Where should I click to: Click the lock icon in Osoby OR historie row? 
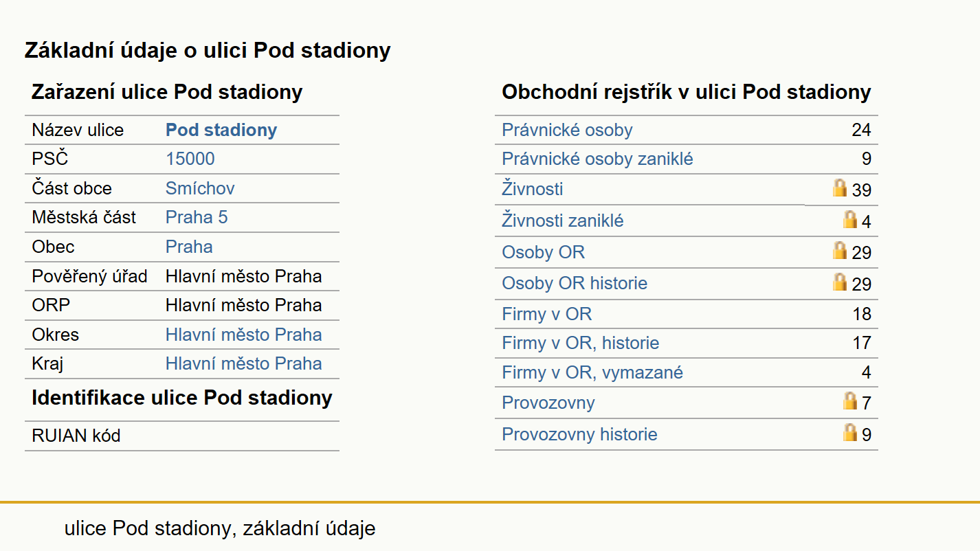pyautogui.click(x=840, y=282)
